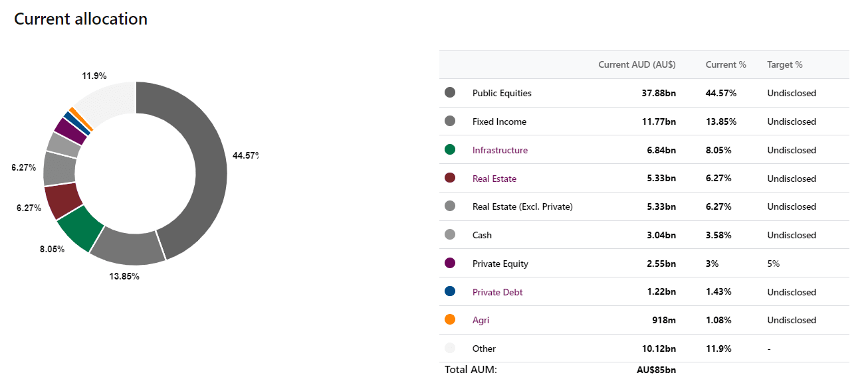Image resolution: width=868 pixels, height=387 pixels.
Task: Click the 11.77bn amount cell
Action: click(x=659, y=121)
